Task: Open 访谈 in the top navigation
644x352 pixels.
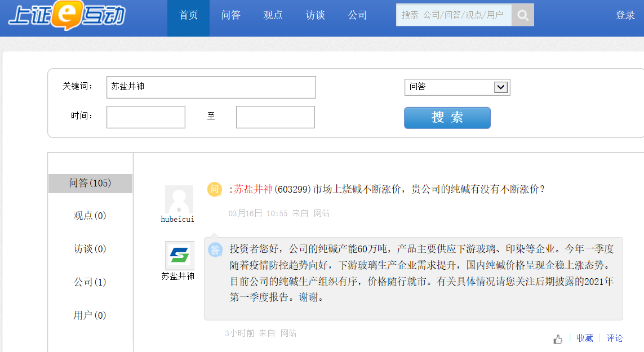Action: 315,16
